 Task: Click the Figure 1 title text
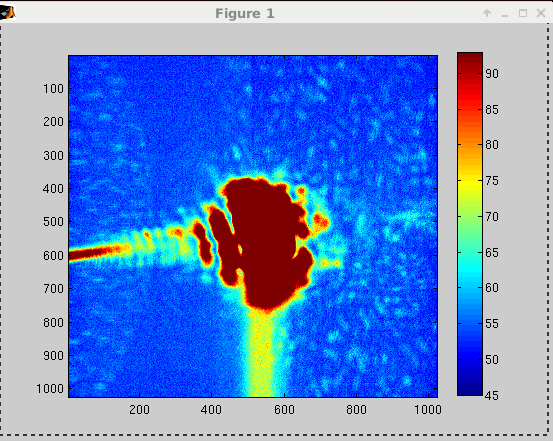(245, 13)
